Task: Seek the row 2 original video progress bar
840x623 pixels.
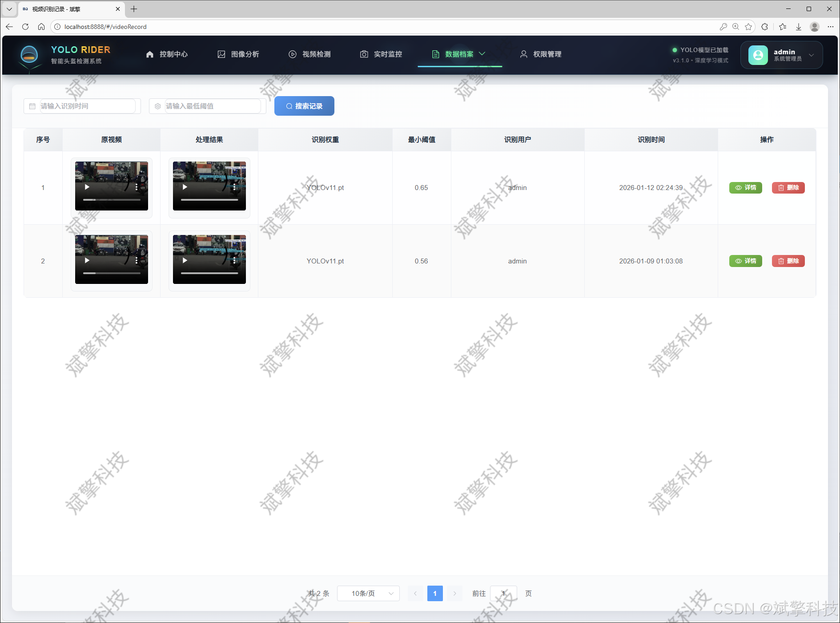Action: click(112, 273)
